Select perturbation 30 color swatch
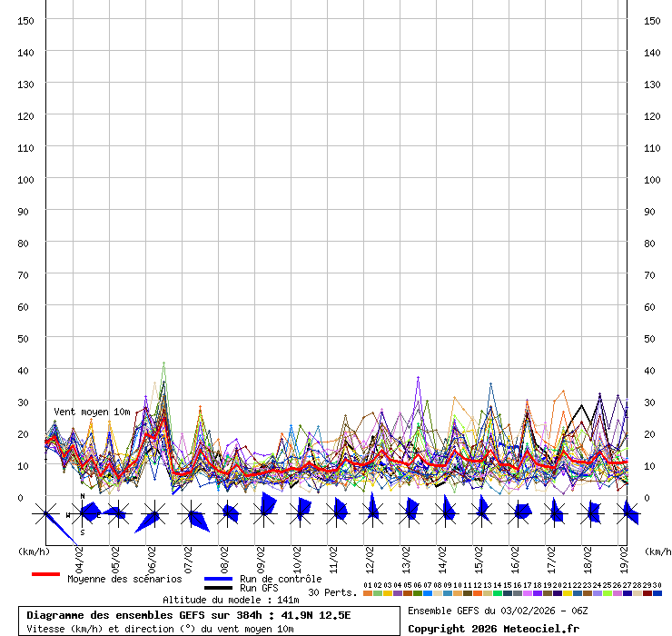 657,593
